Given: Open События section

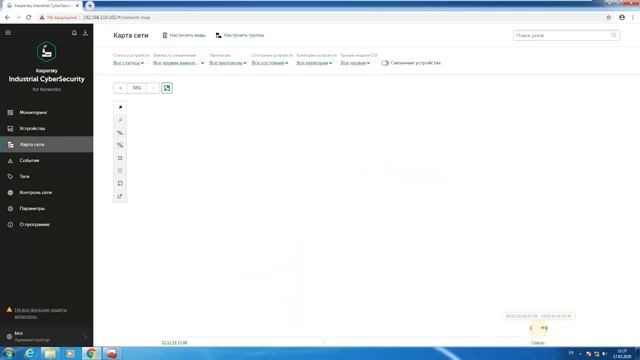Looking at the screenshot, I should [x=29, y=160].
